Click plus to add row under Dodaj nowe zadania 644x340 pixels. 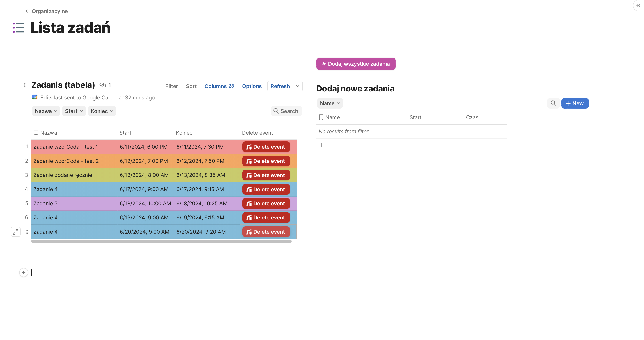[x=321, y=145]
